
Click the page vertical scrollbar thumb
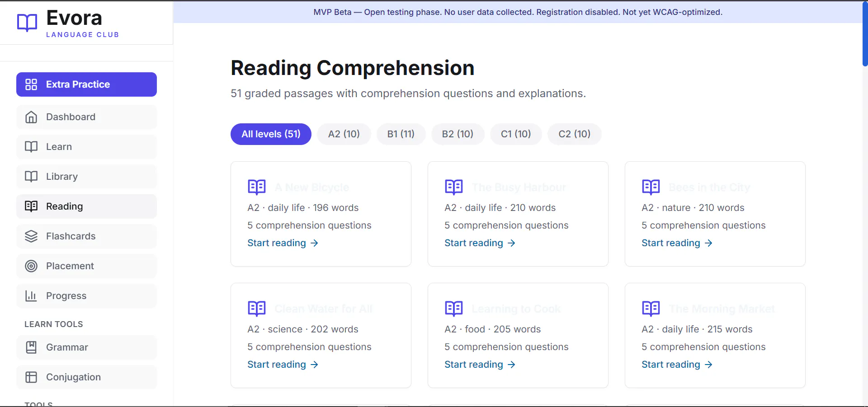coord(865,34)
